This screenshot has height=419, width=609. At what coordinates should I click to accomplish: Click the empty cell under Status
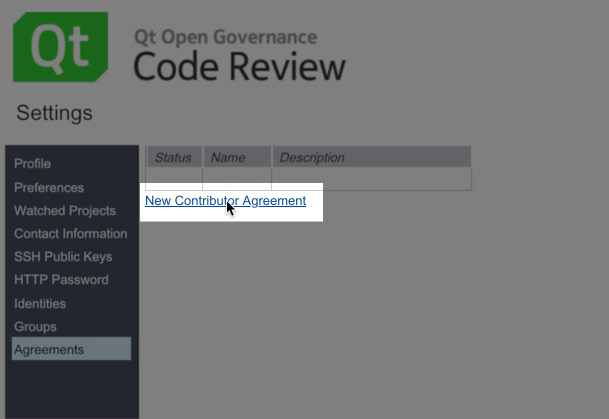pyautogui.click(x=174, y=178)
